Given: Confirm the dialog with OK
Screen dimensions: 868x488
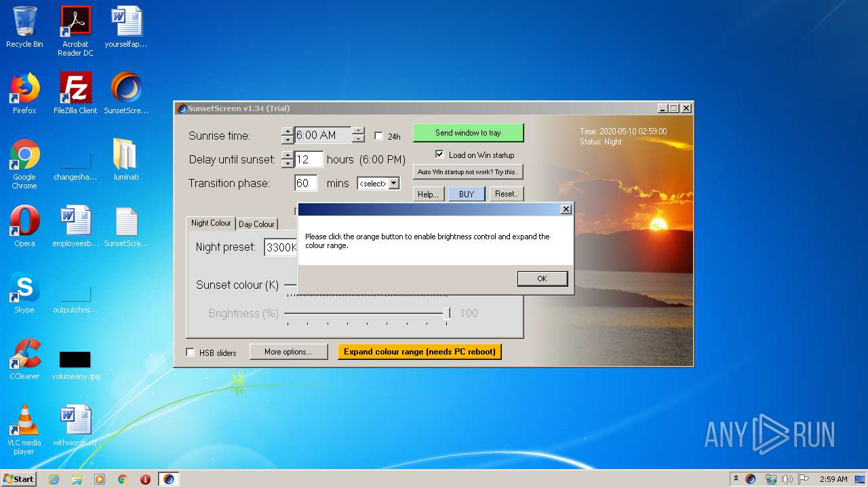Looking at the screenshot, I should pyautogui.click(x=542, y=279).
